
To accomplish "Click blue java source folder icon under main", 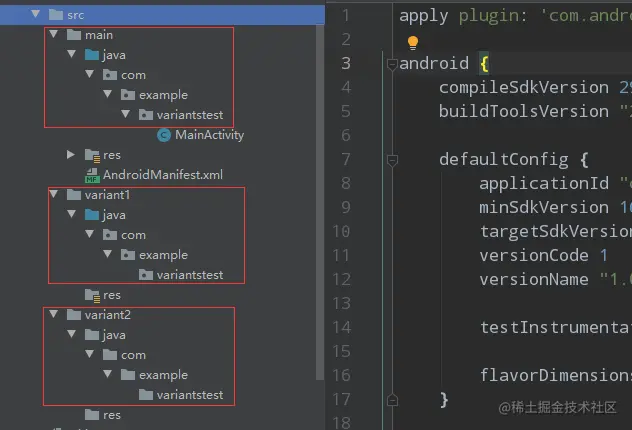I will point(92,55).
